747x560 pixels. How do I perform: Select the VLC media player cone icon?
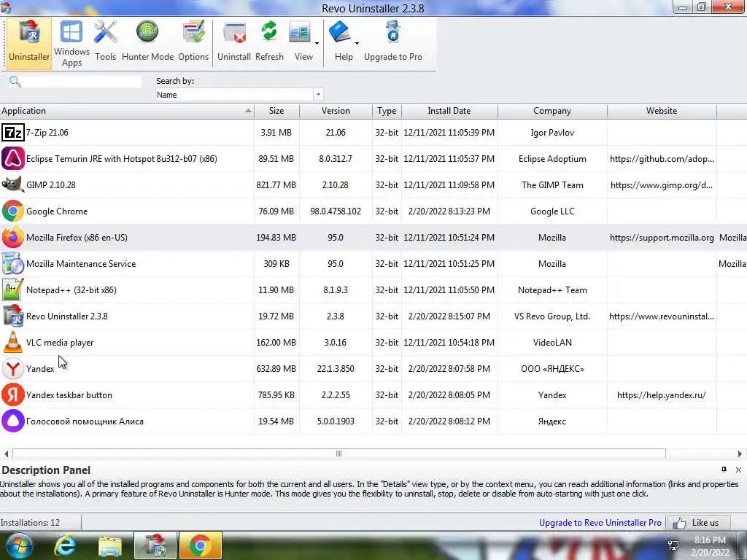point(13,342)
